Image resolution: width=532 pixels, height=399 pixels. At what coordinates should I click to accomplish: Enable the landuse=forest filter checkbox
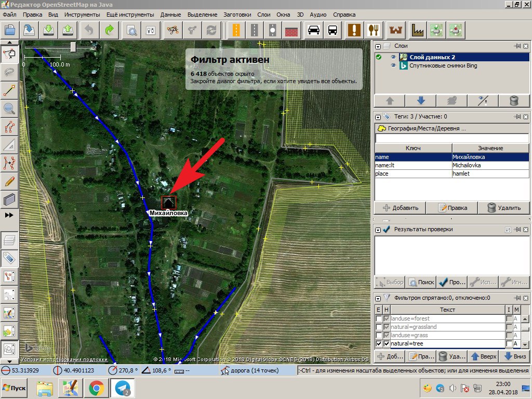click(x=379, y=318)
